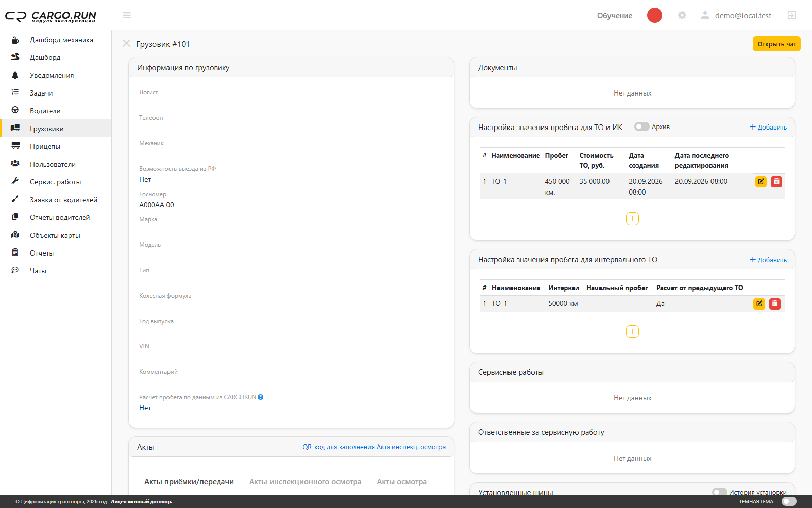The width and height of the screenshot is (812, 508).
Task: Click the trailer icon for Прицепы
Action: pyautogui.click(x=15, y=146)
